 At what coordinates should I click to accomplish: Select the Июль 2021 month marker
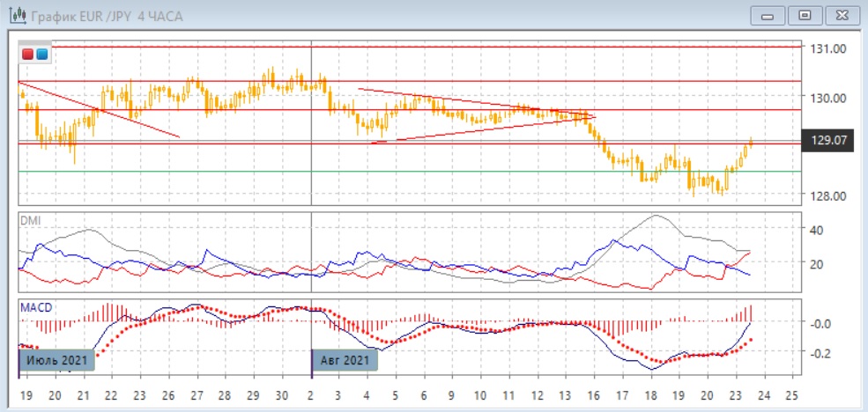click(x=55, y=360)
